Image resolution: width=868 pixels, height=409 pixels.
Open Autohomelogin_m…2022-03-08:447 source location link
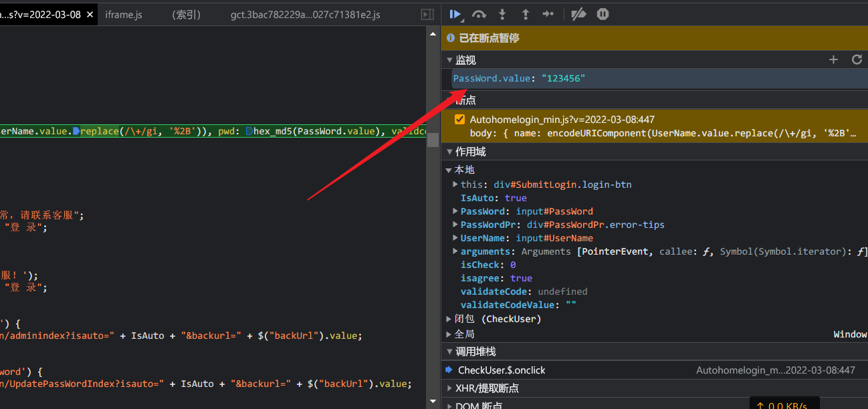click(x=776, y=370)
